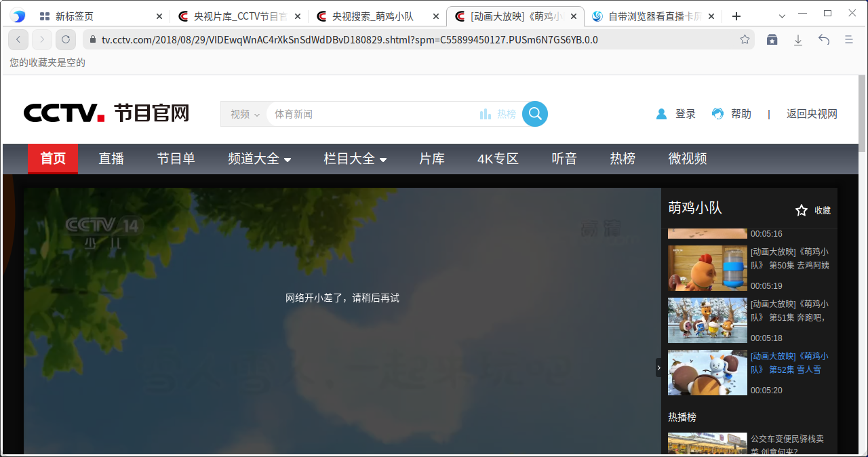Switch to the 自带浏览器看直播卡 tab
Image resolution: width=868 pixels, height=457 pixels.
pyautogui.click(x=654, y=16)
